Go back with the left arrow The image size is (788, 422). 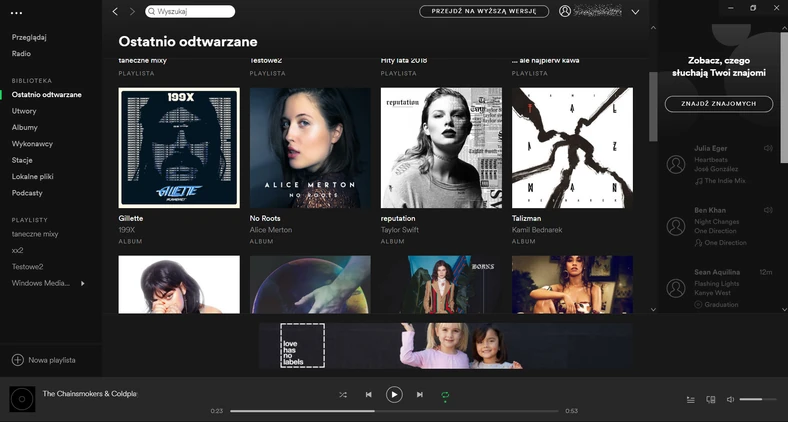click(115, 11)
